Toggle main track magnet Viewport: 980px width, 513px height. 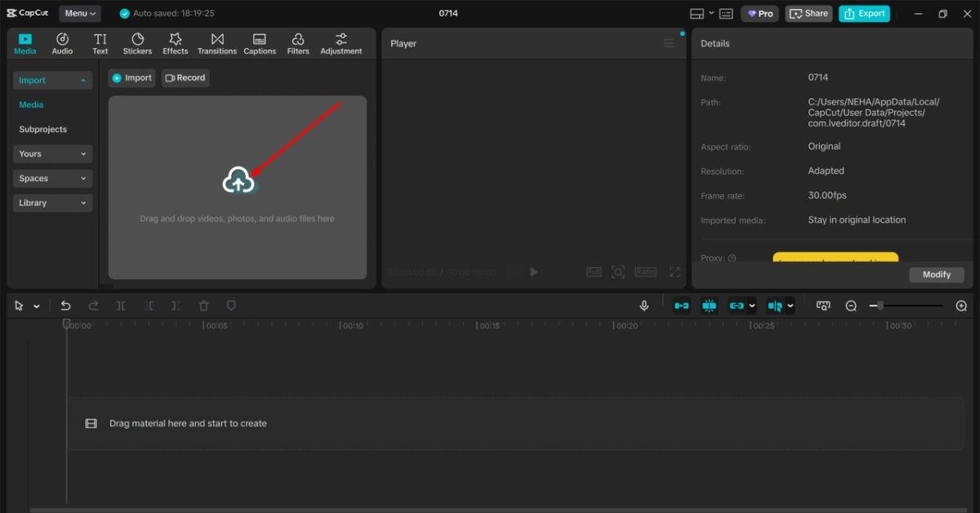(681, 306)
